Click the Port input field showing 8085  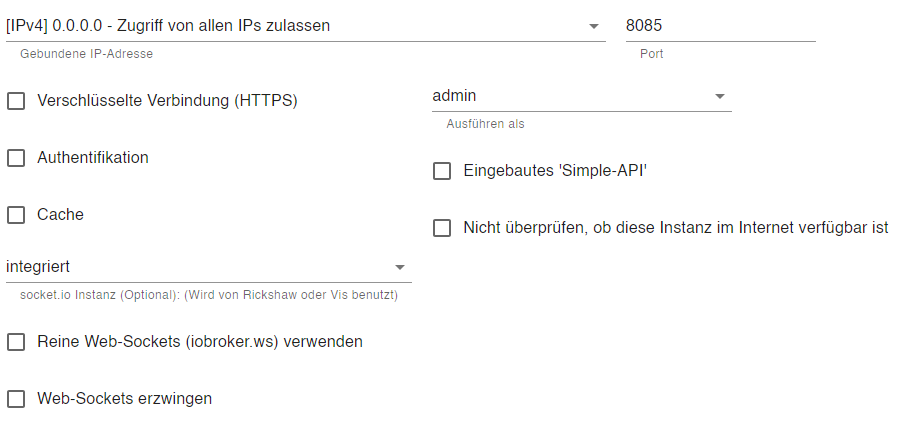[720, 26]
